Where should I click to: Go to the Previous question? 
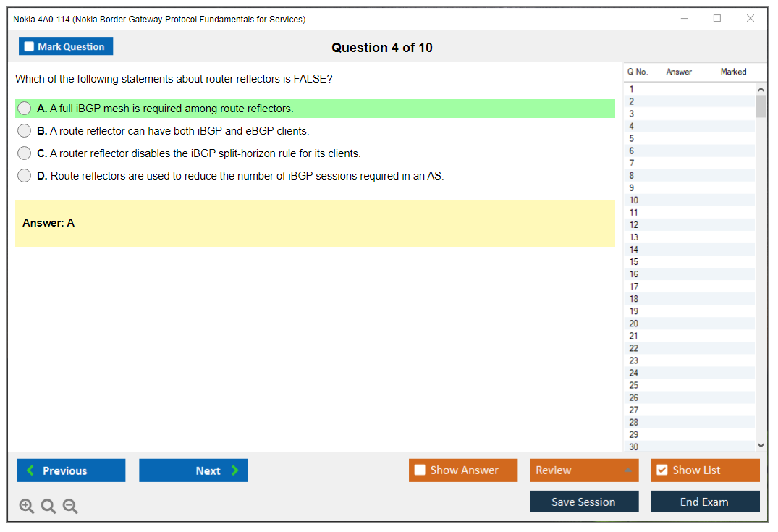pos(71,470)
